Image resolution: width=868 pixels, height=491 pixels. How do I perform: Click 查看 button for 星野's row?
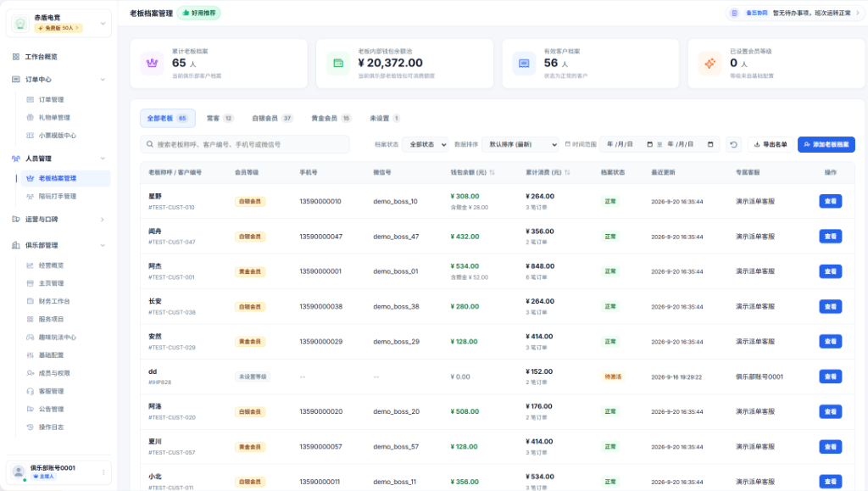tap(831, 201)
